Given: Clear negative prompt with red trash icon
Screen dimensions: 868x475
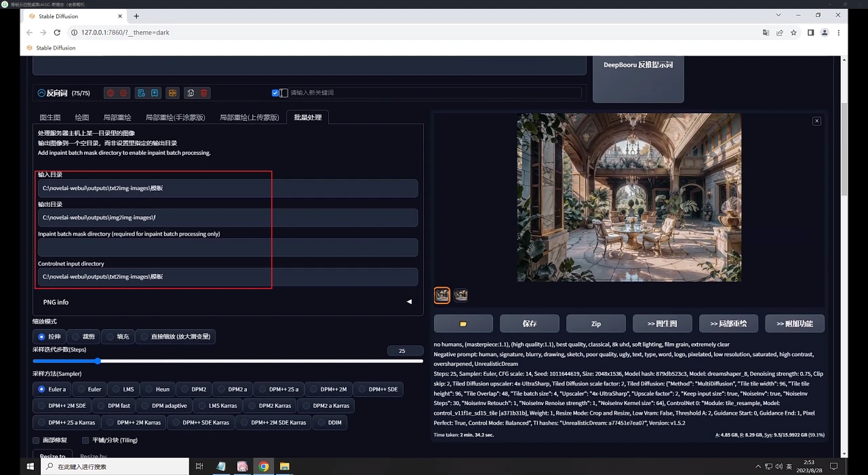Looking at the screenshot, I should [203, 93].
